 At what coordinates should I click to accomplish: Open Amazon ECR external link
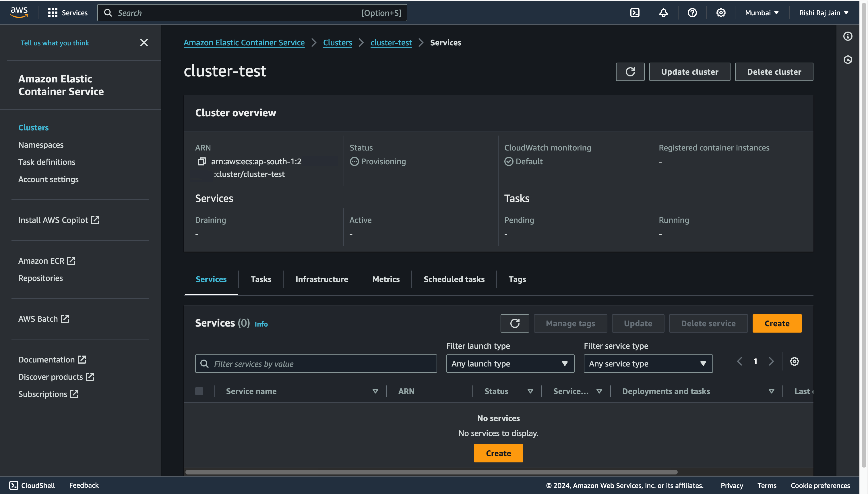click(47, 261)
